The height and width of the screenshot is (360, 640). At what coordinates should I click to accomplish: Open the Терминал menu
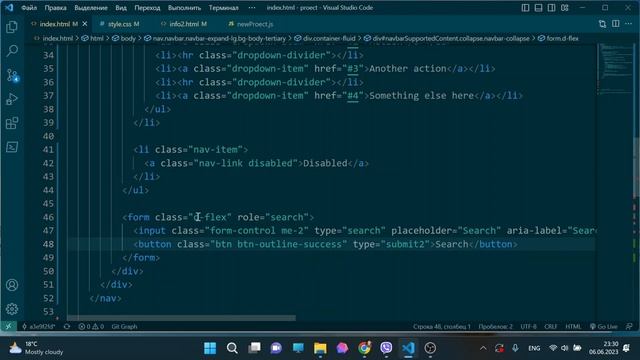(224, 8)
